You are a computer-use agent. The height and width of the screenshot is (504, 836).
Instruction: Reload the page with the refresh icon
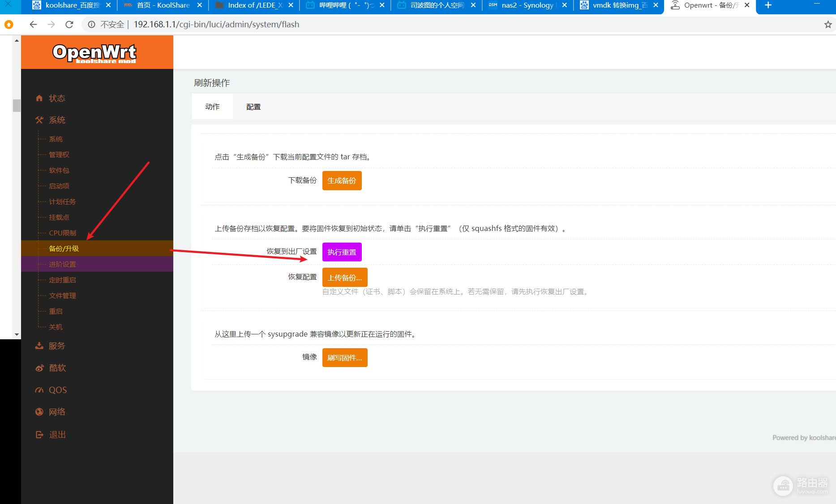click(69, 25)
